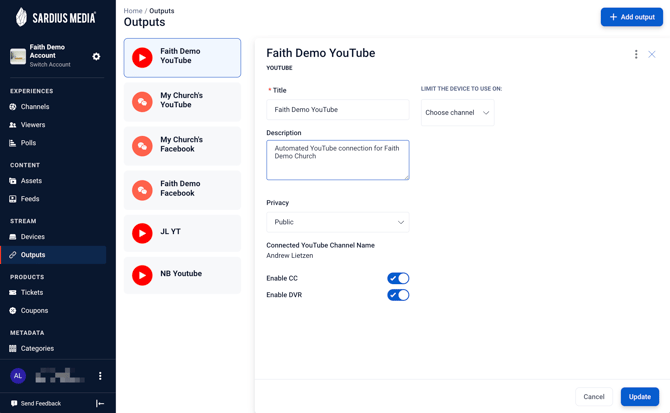Image resolution: width=670 pixels, height=413 pixels.
Task: Open Assets in sidebar
Action: click(31, 181)
